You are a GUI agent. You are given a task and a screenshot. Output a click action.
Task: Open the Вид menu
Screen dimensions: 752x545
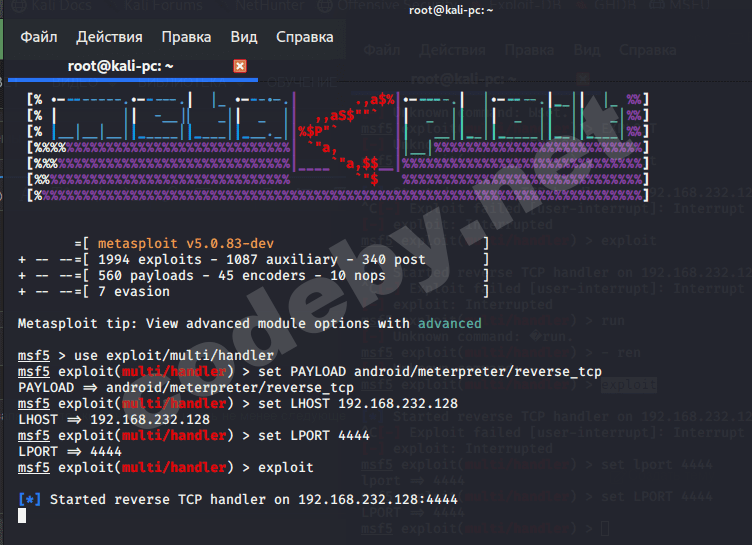coord(244,37)
